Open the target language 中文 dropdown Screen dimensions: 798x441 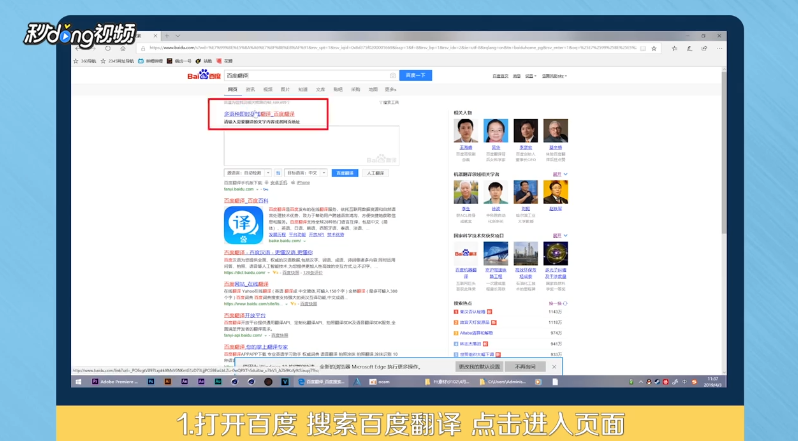305,173
